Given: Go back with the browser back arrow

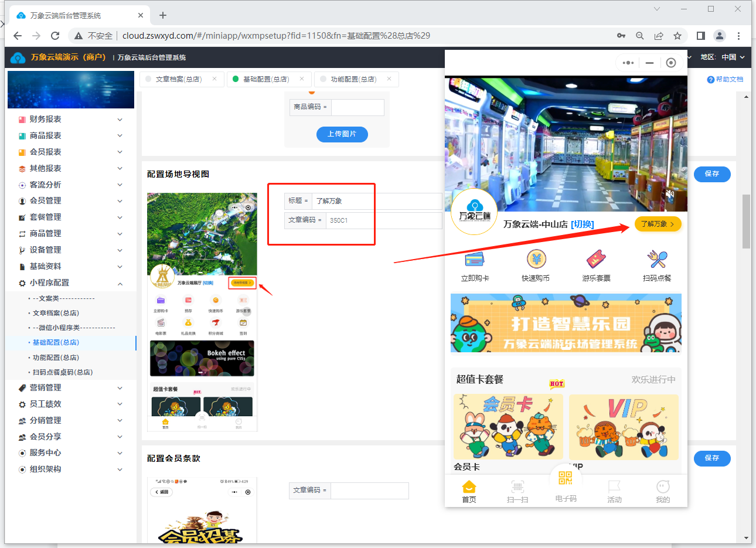Looking at the screenshot, I should click(x=18, y=36).
